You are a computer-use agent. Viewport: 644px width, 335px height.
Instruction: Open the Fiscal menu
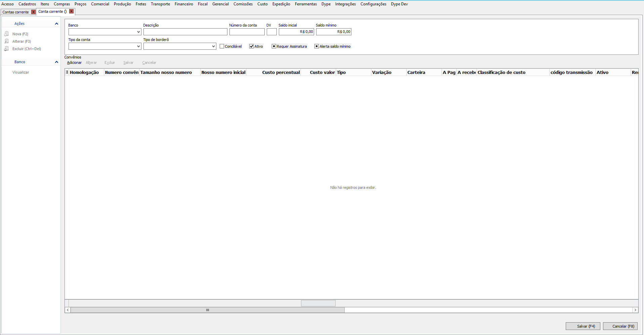coord(203,4)
